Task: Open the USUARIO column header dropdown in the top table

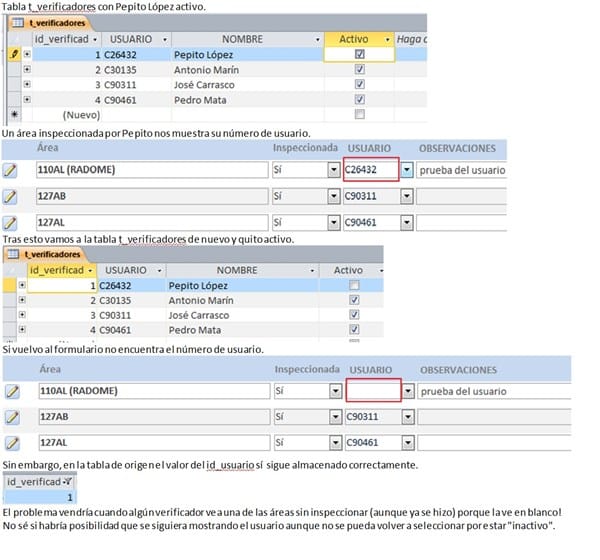Action: 165,39
